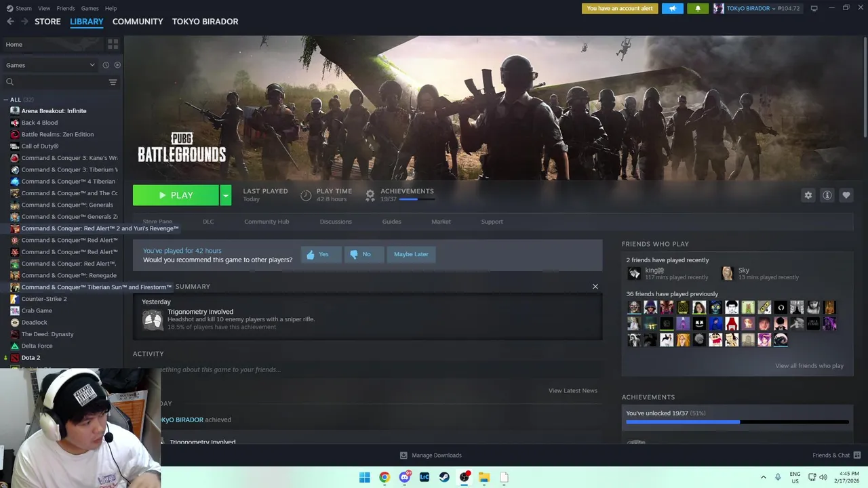Switch library to collections grid view
The width and height of the screenshot is (868, 488).
[x=113, y=44]
